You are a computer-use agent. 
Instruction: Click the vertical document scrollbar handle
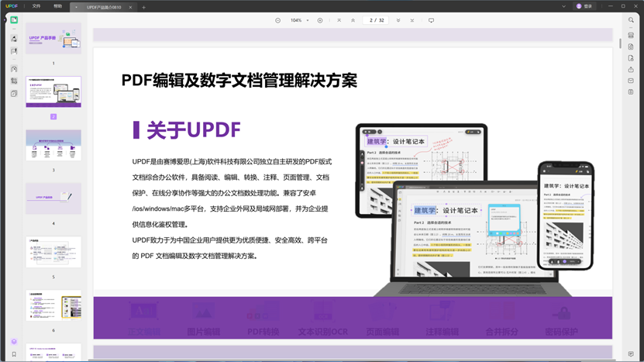620,43
